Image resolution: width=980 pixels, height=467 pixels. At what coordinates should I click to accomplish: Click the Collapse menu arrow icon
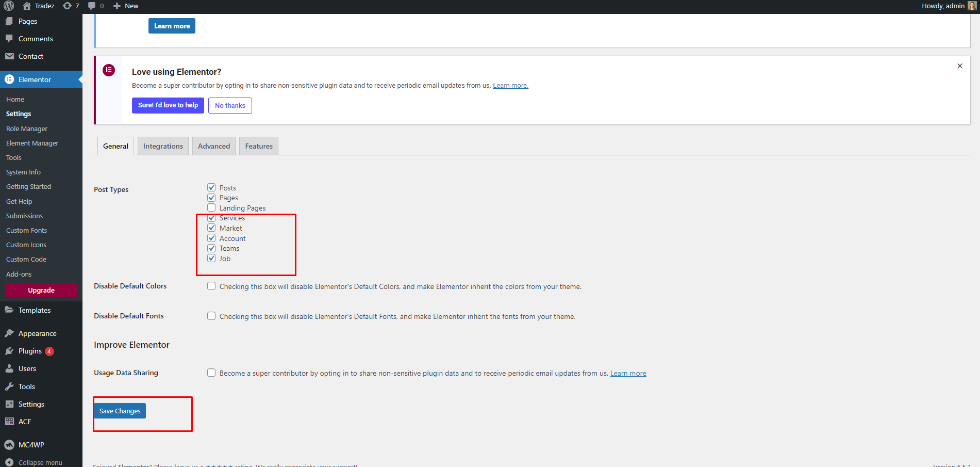(x=9, y=462)
